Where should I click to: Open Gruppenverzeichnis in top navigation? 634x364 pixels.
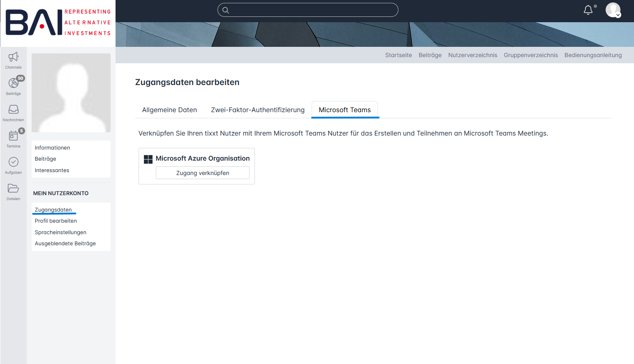(x=530, y=55)
